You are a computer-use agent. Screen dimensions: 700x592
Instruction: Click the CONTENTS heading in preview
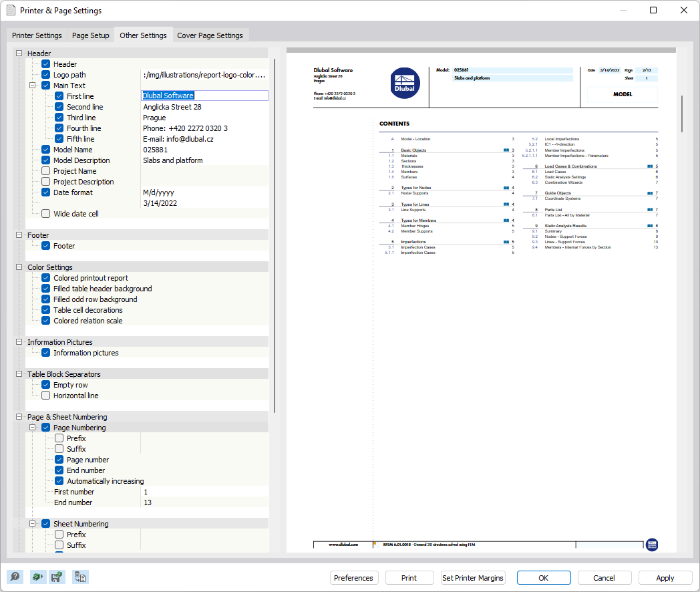394,124
